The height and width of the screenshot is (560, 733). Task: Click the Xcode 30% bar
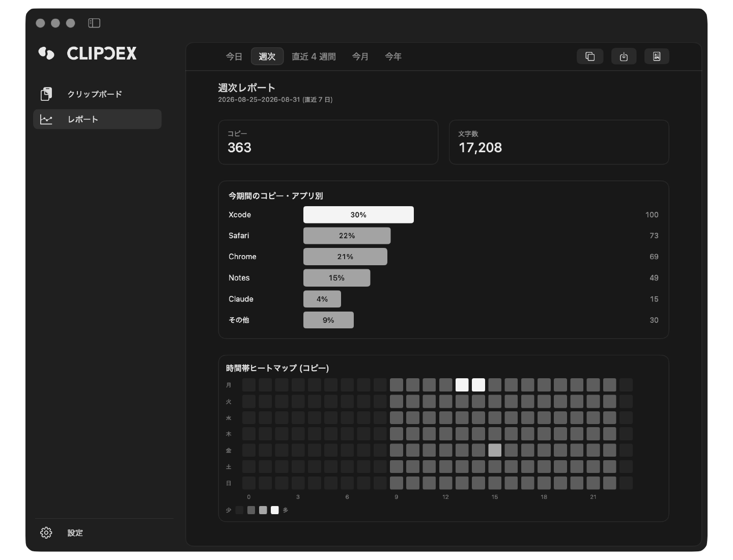[x=358, y=215]
